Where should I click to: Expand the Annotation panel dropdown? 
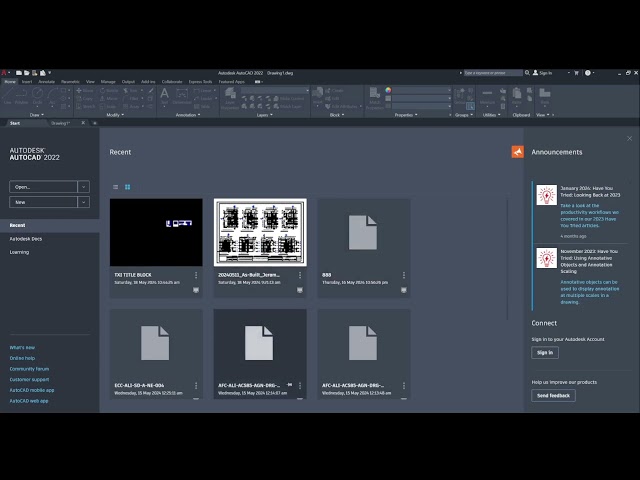point(188,115)
